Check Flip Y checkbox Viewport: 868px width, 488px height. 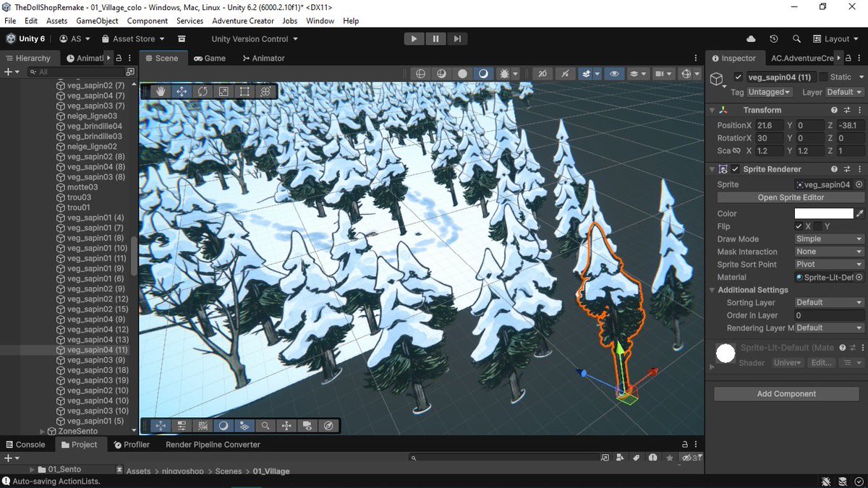tap(818, 227)
